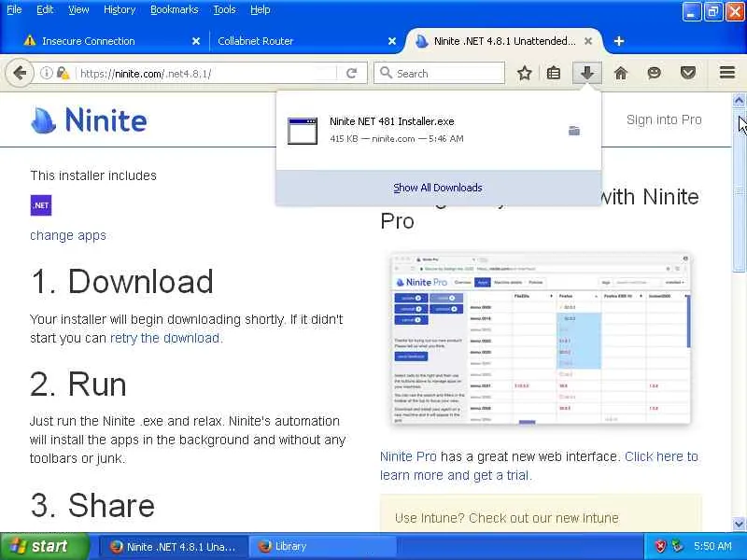Click the change apps link

(x=68, y=235)
